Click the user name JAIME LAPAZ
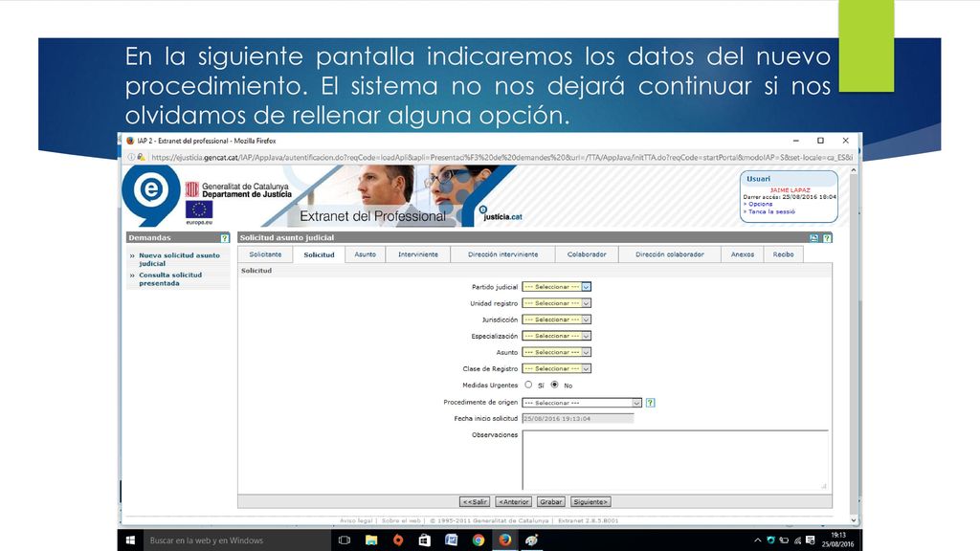The height and width of the screenshot is (551, 980). pos(790,190)
